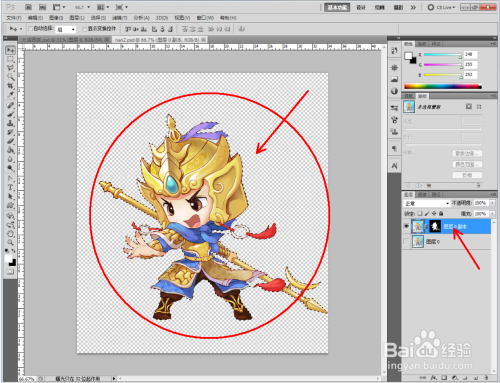Click the 蒙版边缘... button
This screenshot has width=500, height=383.
pyautogui.click(x=467, y=153)
